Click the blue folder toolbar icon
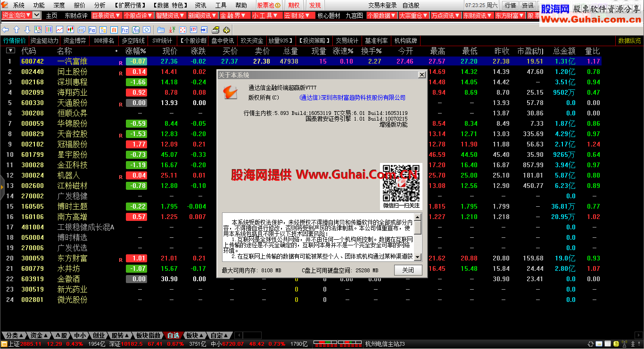 [161, 30]
